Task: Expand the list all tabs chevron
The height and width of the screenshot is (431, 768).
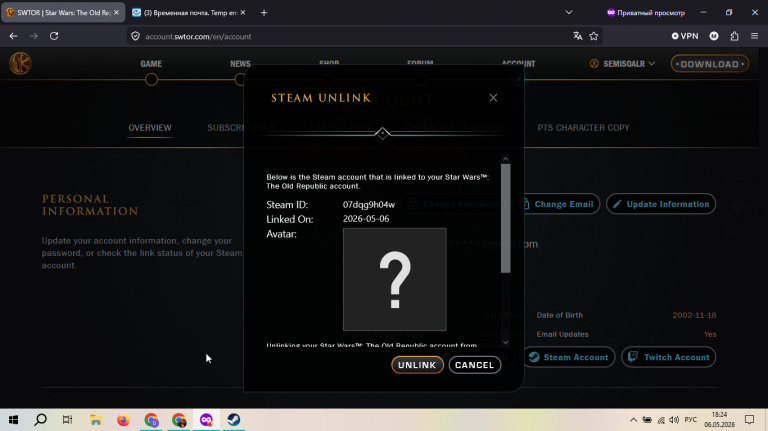Action: 569,13
